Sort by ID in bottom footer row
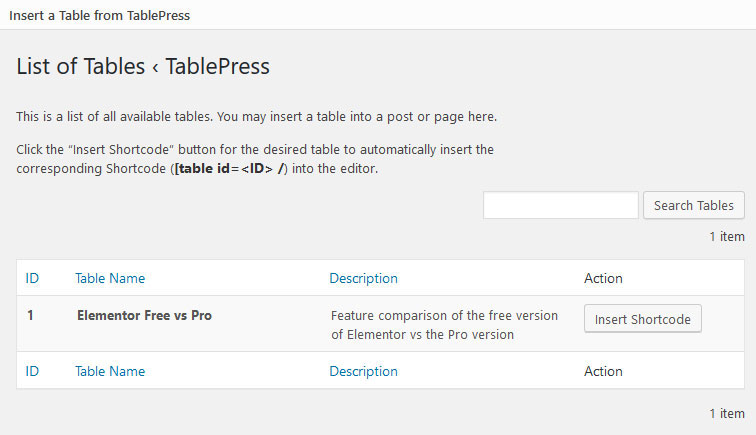 (x=32, y=371)
